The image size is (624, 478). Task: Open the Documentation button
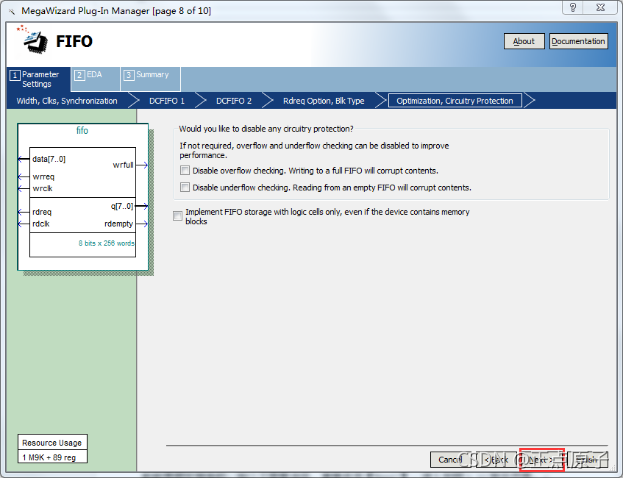click(x=578, y=41)
